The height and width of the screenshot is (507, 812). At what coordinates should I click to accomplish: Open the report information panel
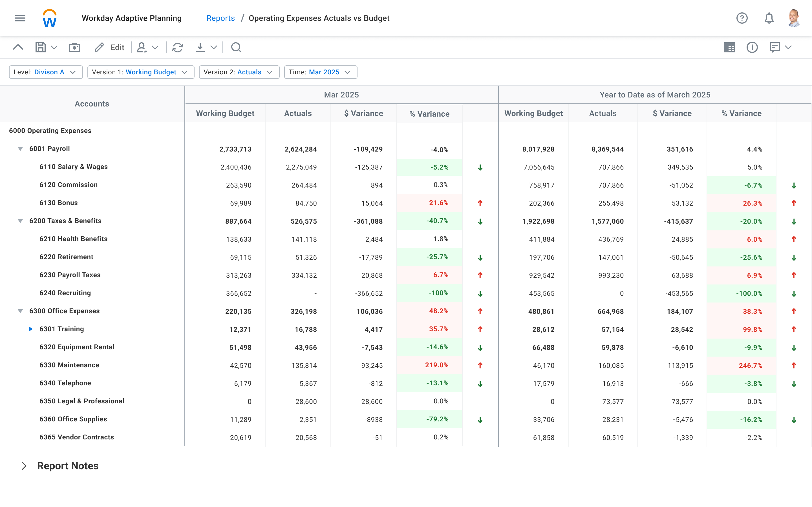pos(752,47)
